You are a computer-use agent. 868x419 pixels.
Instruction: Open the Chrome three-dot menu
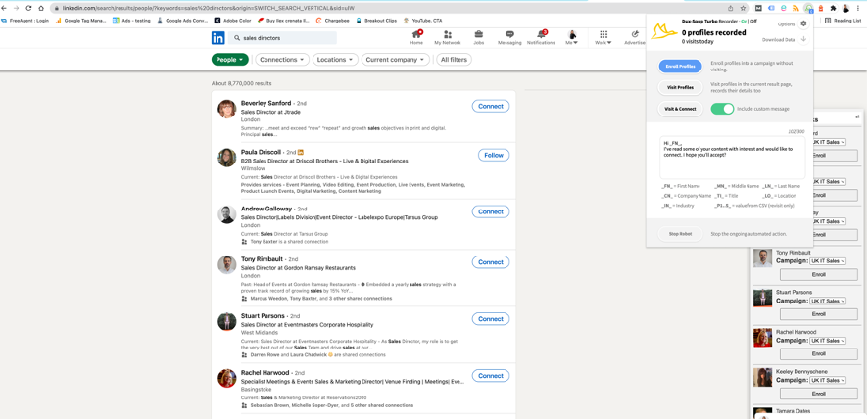(x=858, y=8)
